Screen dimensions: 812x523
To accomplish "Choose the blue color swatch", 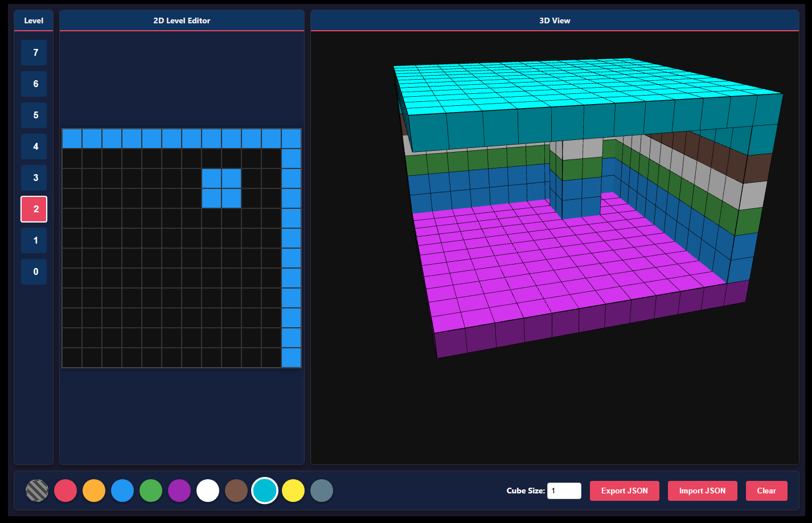I will point(122,491).
